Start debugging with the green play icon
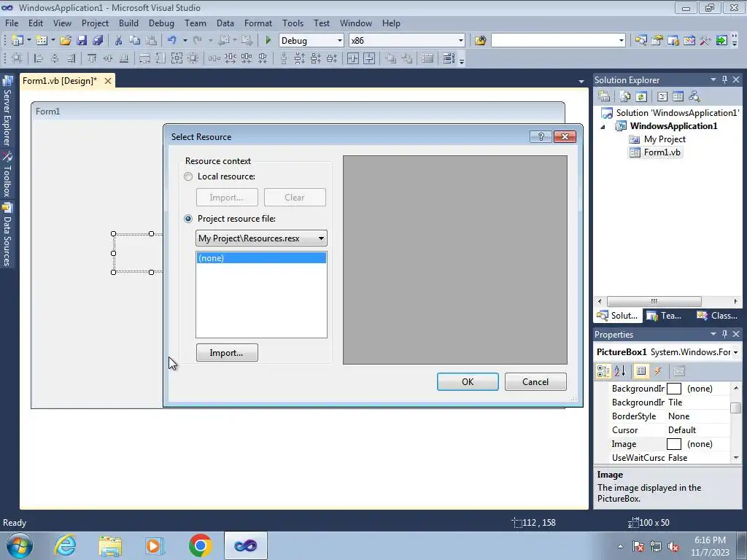Image resolution: width=747 pixels, height=560 pixels. tap(268, 41)
